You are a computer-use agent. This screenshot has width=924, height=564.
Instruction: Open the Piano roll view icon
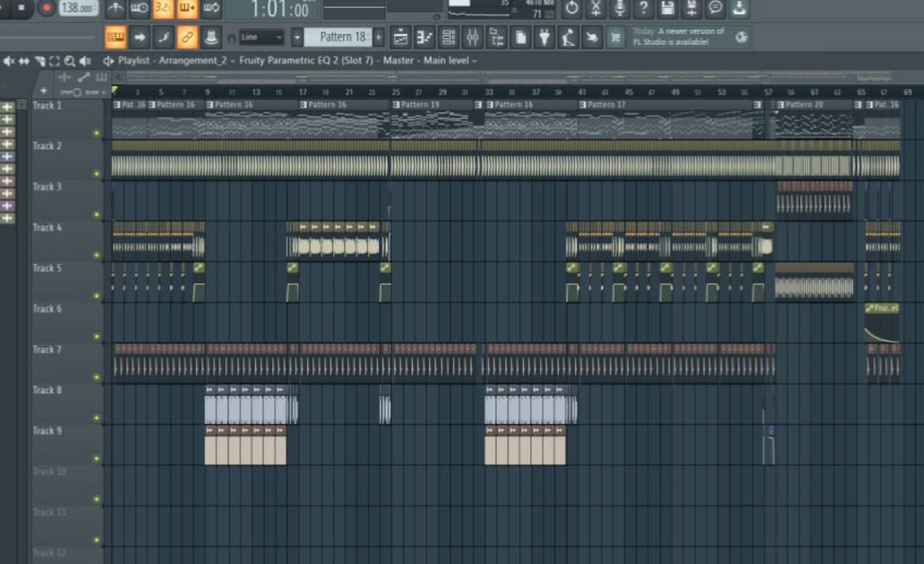click(x=425, y=37)
